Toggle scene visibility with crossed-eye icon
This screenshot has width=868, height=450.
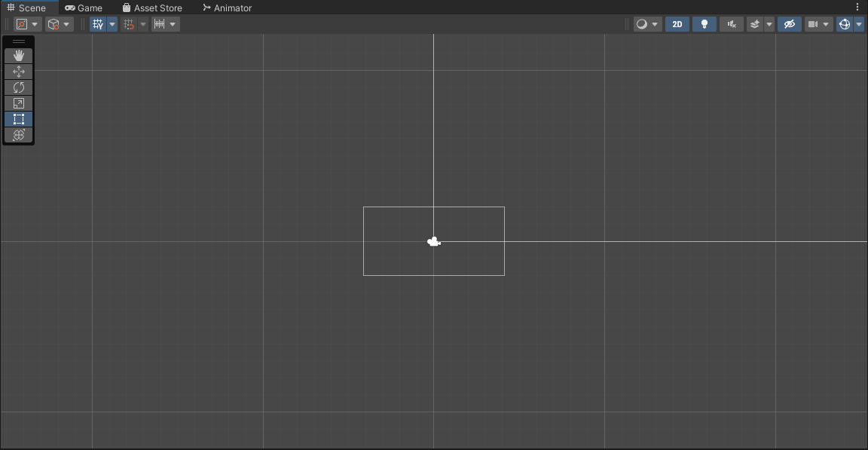tap(789, 23)
